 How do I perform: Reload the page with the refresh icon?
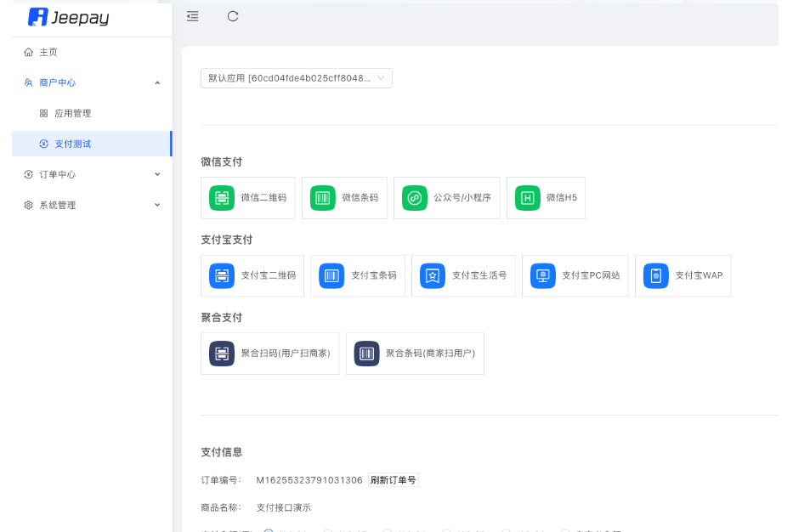tap(232, 15)
